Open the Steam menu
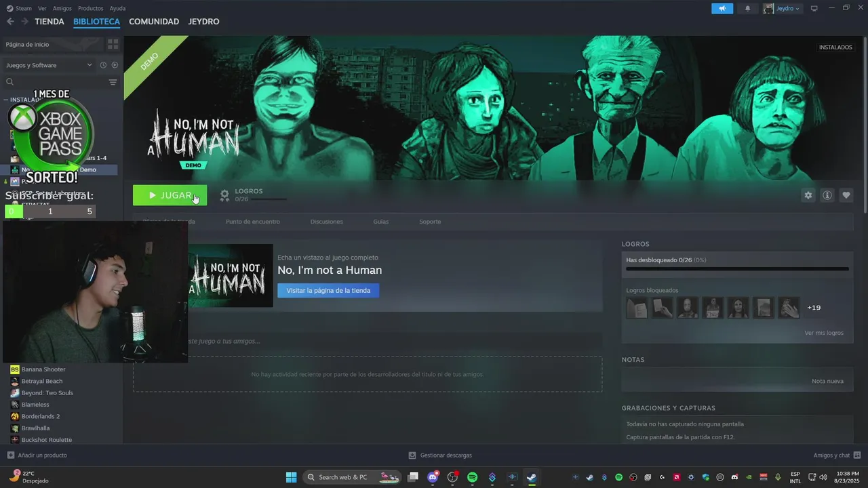 coord(20,8)
